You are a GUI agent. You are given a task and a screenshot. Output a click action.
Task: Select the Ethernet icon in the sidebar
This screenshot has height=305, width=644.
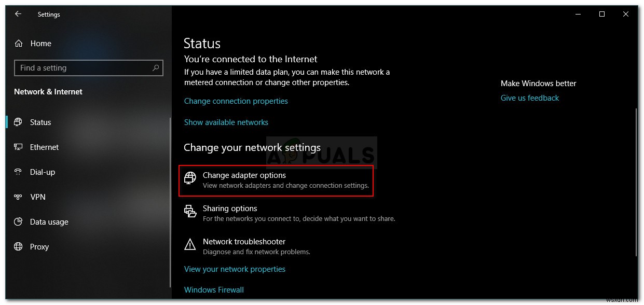[18, 147]
